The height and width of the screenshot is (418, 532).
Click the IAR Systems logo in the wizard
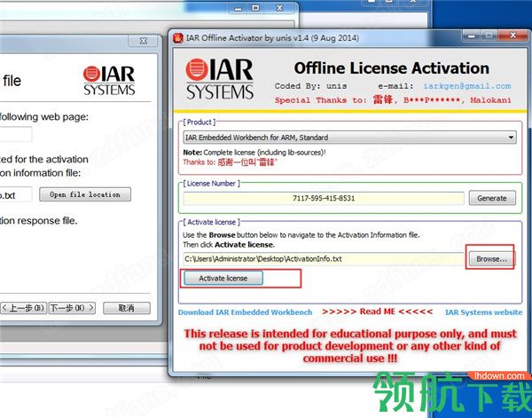tap(109, 81)
